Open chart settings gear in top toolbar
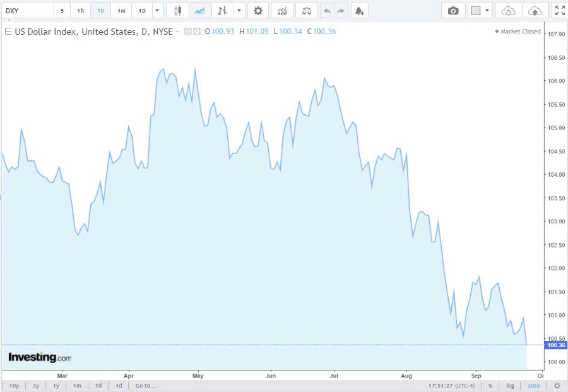The width and height of the screenshot is (568, 392). pyautogui.click(x=257, y=11)
